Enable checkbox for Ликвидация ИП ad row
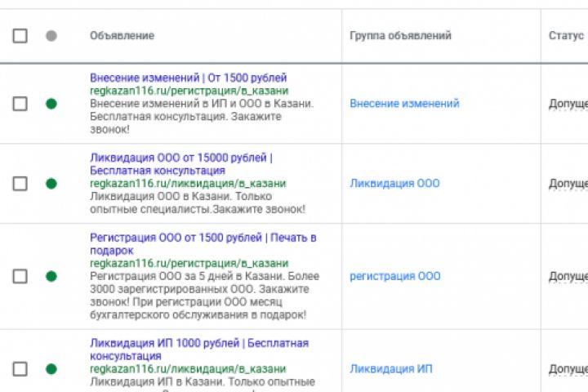Screen dimensions: 588x392 coord(20,369)
